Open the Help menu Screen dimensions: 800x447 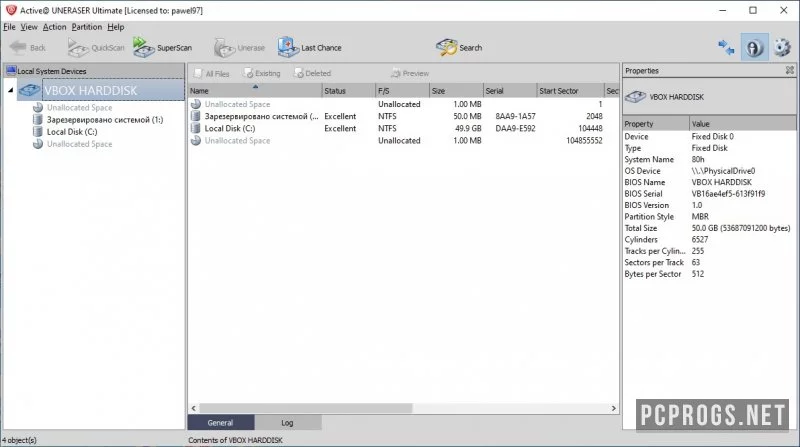(x=115, y=27)
